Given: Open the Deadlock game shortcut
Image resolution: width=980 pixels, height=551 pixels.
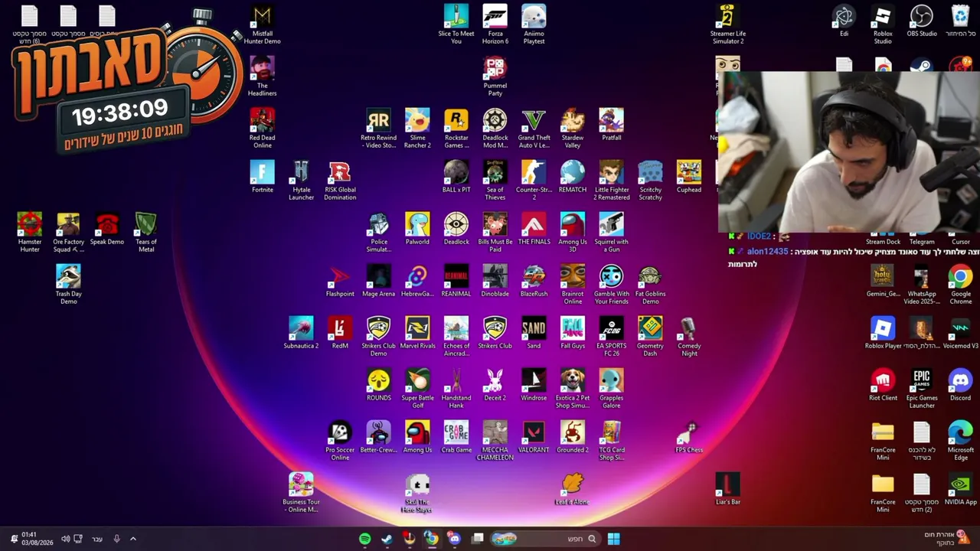Looking at the screenshot, I should coord(456,230).
